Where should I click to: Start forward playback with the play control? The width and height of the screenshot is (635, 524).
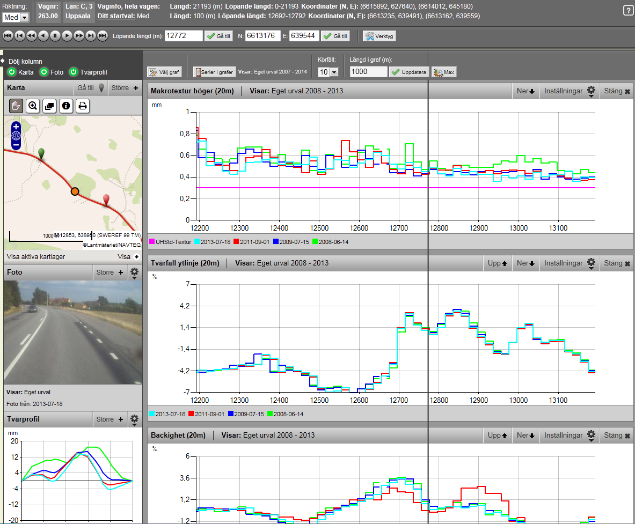click(x=67, y=36)
